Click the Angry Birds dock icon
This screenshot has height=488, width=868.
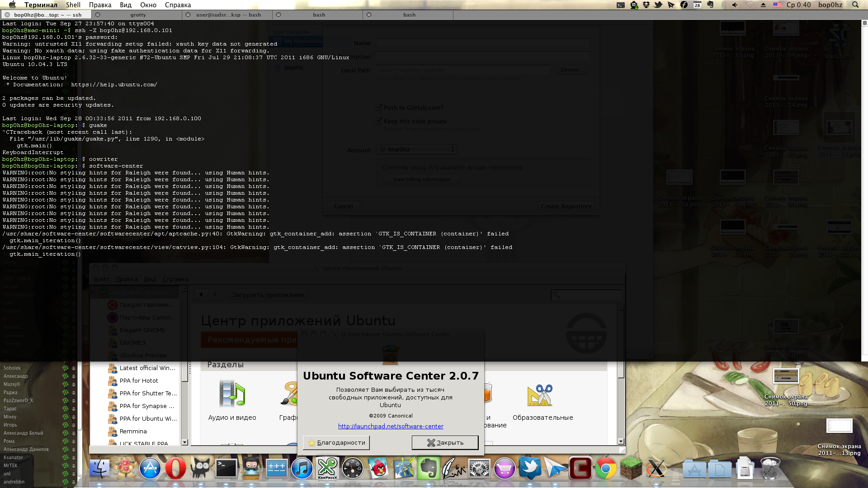click(378, 468)
